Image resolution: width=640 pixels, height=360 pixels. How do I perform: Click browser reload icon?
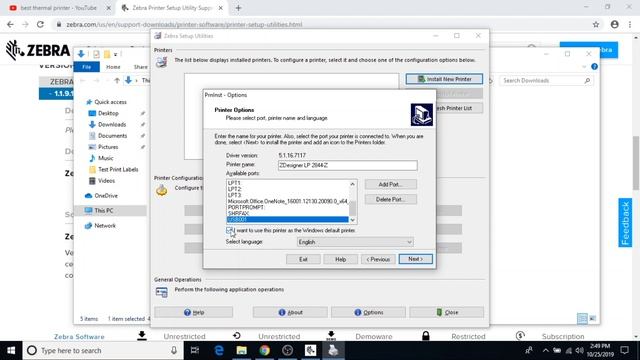pyautogui.click(x=40, y=24)
